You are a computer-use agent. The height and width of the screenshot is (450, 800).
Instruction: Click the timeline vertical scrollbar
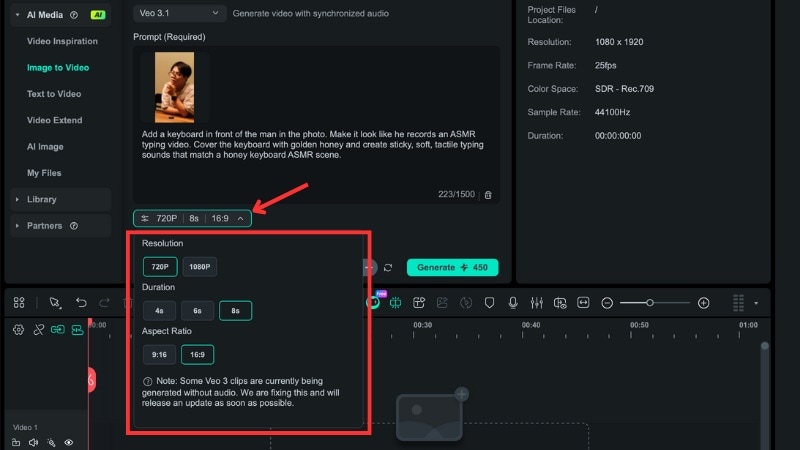[x=764, y=395]
